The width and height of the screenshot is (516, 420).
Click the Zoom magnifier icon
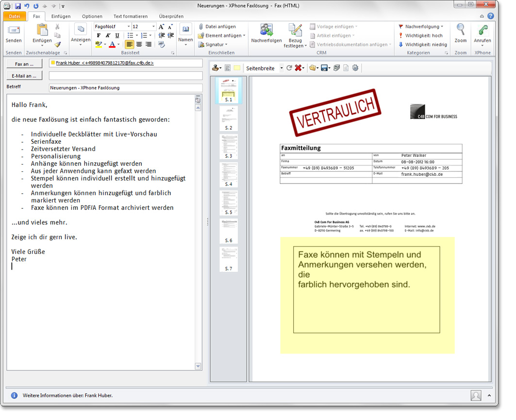[460, 31]
